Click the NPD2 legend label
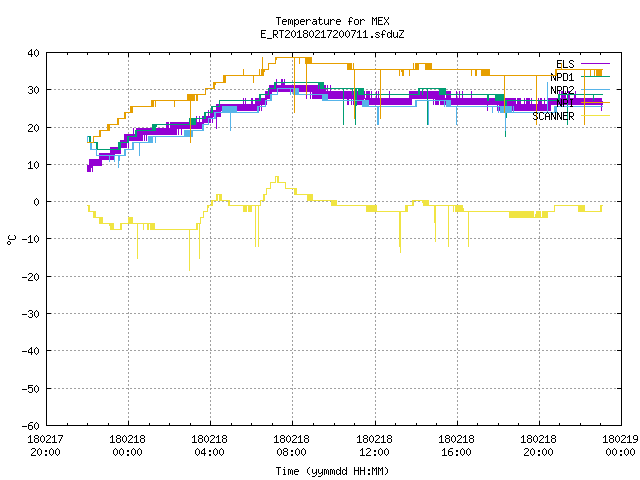The height and width of the screenshot is (480, 640). coord(562,90)
